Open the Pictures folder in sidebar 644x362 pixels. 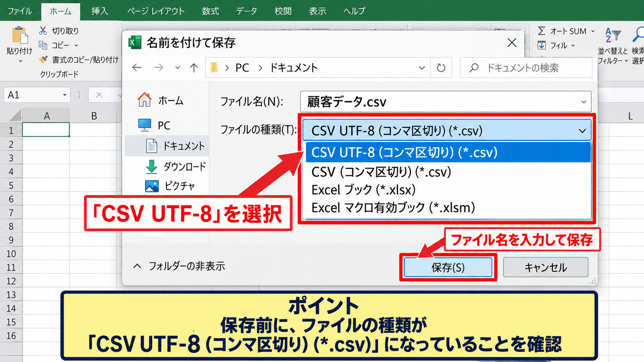pos(170,186)
